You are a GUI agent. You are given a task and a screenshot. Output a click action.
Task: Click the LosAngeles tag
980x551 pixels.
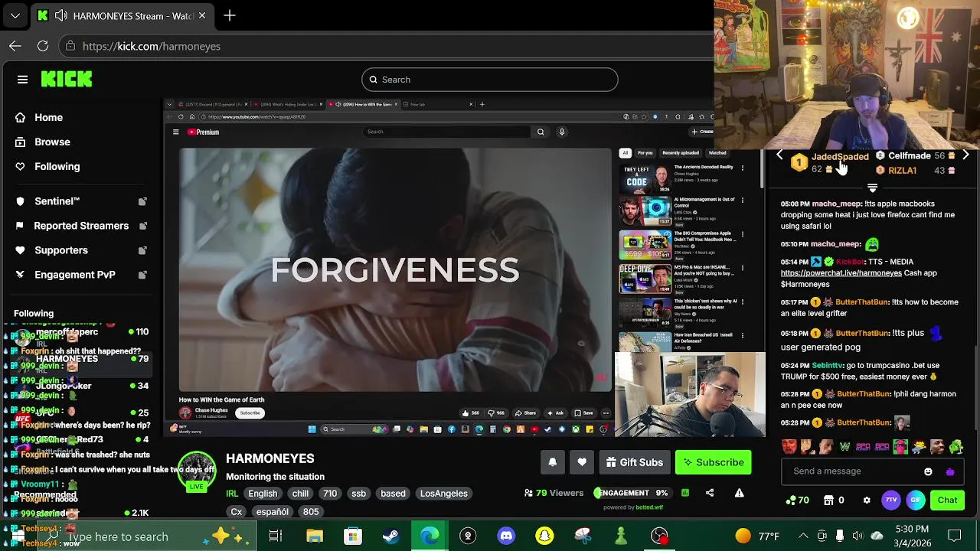coord(443,494)
